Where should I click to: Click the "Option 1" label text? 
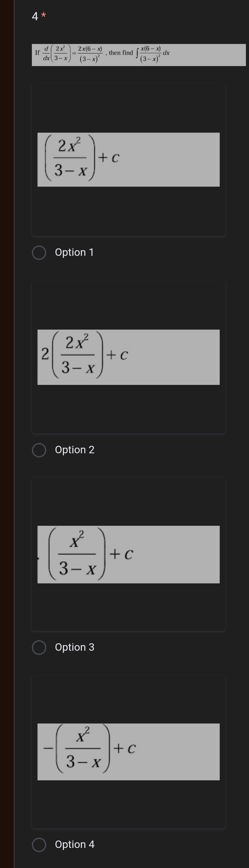pyautogui.click(x=75, y=252)
